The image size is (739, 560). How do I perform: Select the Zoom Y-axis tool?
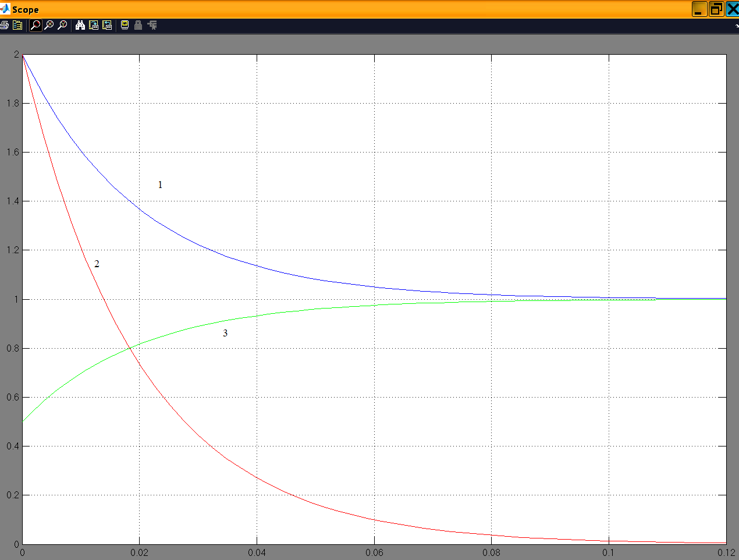[x=62, y=25]
